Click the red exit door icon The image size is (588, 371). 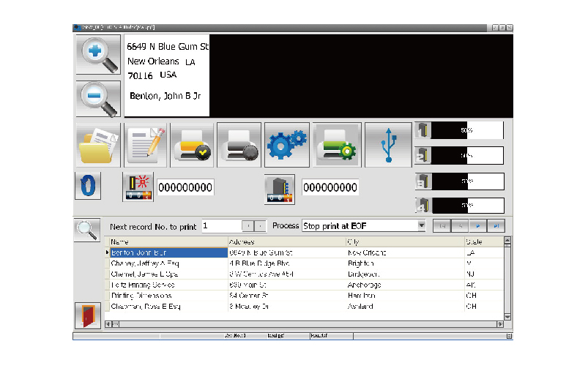click(88, 315)
